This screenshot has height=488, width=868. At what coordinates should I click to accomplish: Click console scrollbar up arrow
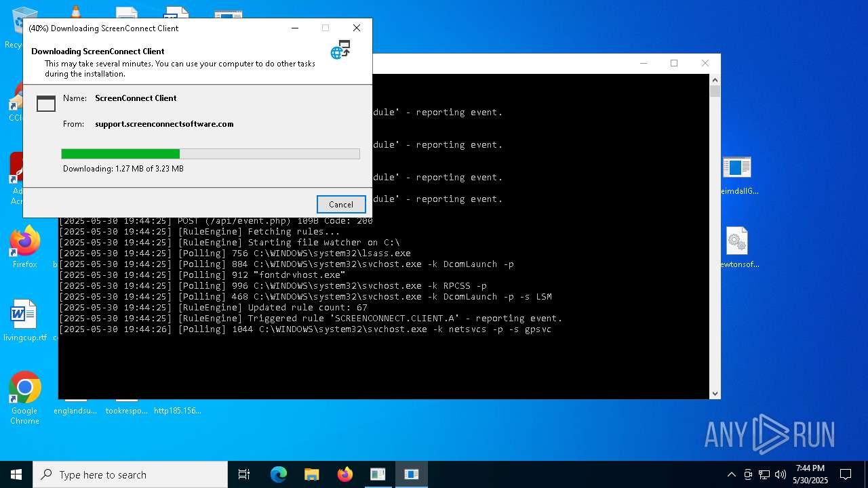[x=715, y=80]
